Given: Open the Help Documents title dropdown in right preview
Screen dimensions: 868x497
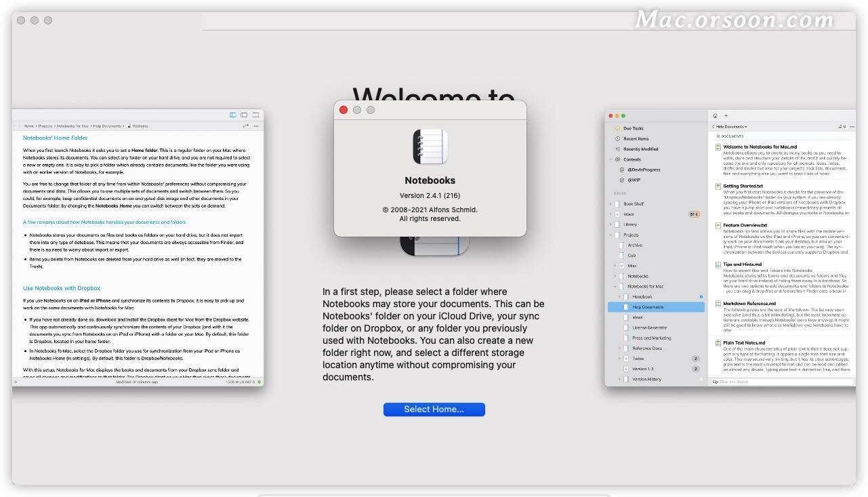Looking at the screenshot, I should coord(731,126).
